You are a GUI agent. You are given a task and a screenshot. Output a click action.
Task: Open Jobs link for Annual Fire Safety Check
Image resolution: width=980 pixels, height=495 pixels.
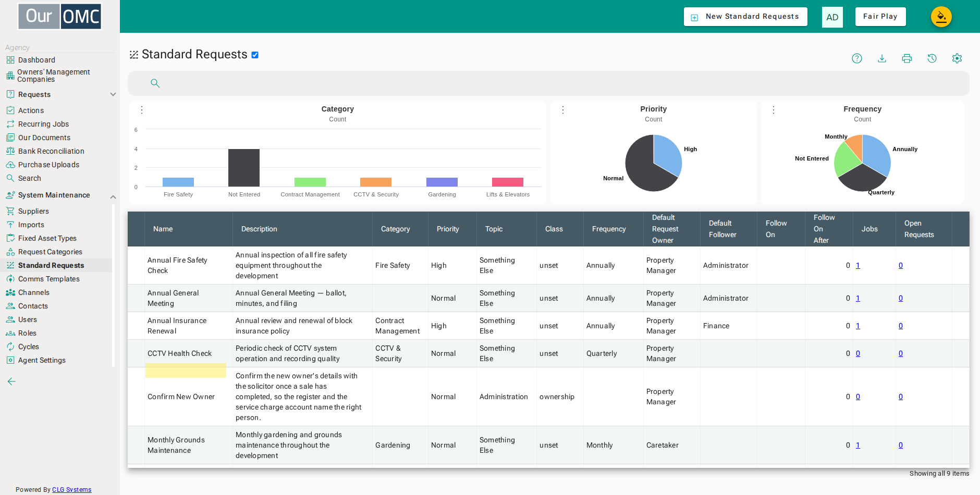click(x=858, y=265)
